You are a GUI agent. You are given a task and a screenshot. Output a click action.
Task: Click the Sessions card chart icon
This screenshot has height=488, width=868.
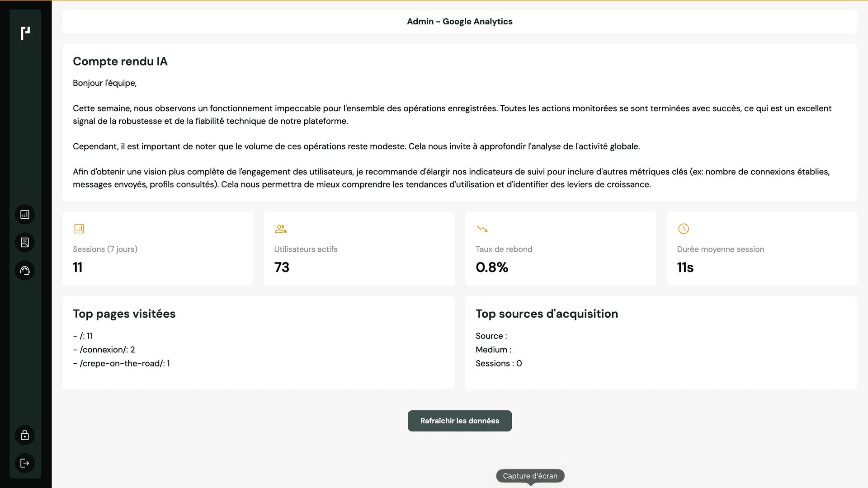click(x=79, y=229)
